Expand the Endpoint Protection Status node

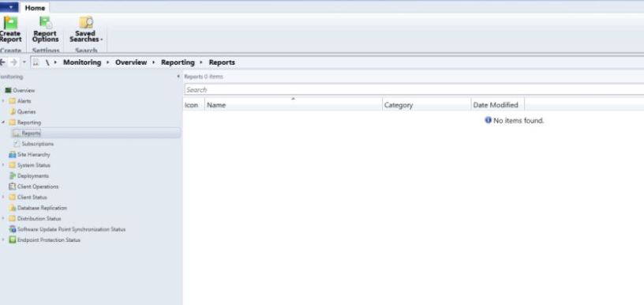coord(3,240)
